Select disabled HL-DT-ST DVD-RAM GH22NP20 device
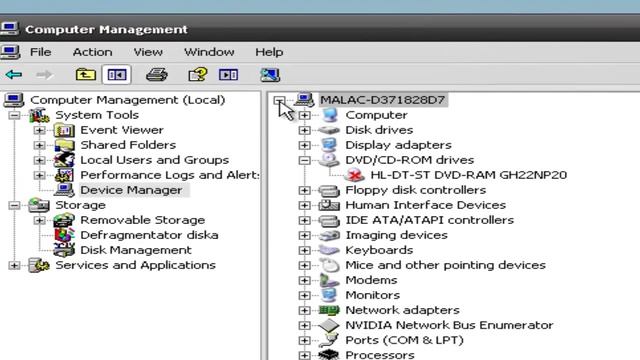The image size is (640, 360). [469, 175]
